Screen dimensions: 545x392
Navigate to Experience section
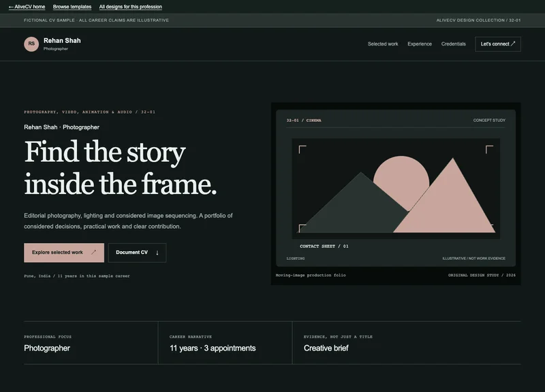[x=420, y=44]
